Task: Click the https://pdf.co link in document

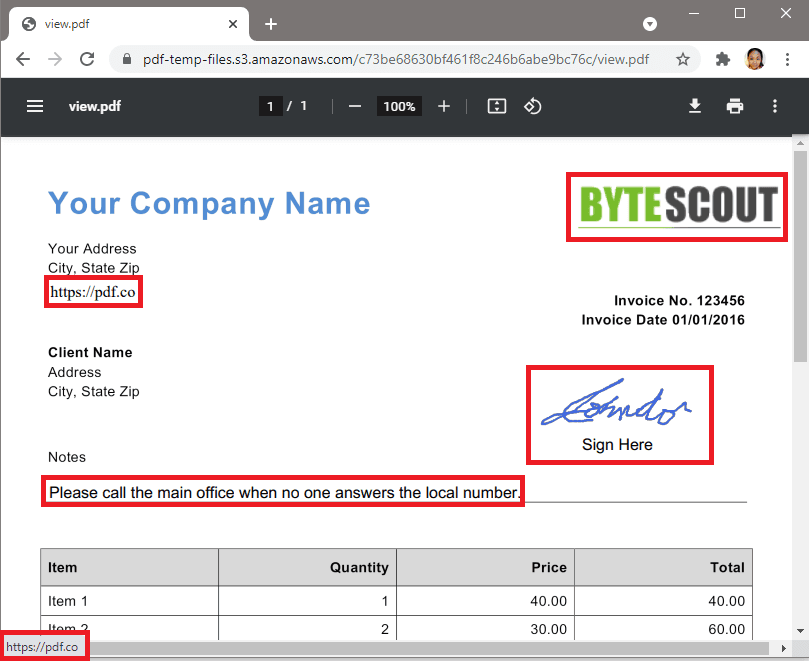Action: [93, 292]
